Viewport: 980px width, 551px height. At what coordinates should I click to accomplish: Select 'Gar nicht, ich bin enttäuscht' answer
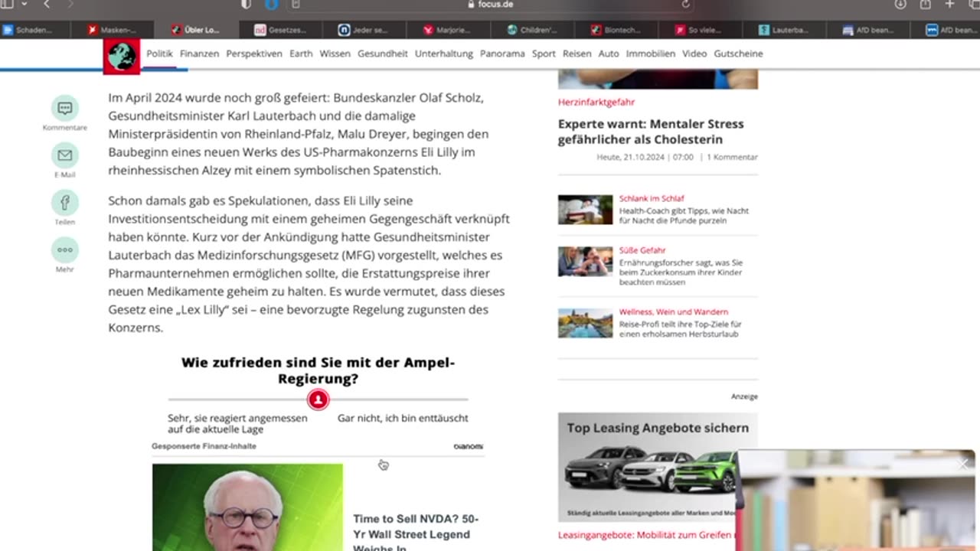coord(403,418)
